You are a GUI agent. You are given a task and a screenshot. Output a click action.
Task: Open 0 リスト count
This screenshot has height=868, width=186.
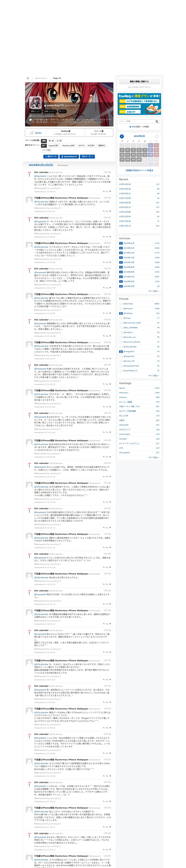point(62,111)
